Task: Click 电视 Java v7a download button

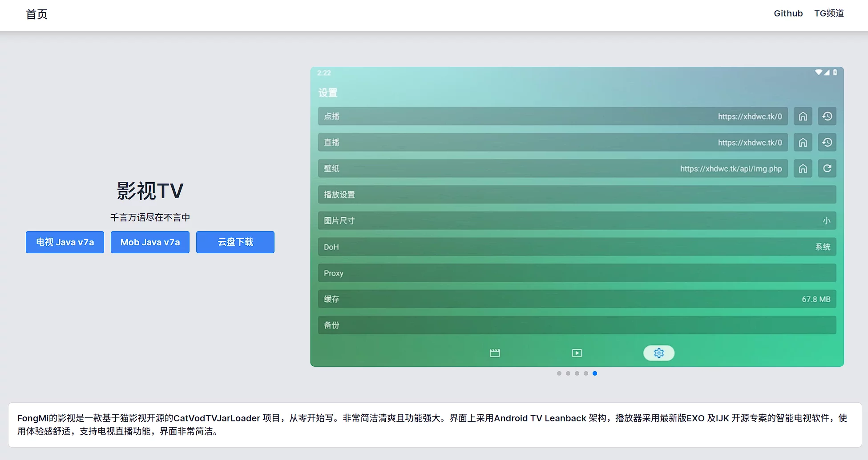Action: pyautogui.click(x=65, y=242)
